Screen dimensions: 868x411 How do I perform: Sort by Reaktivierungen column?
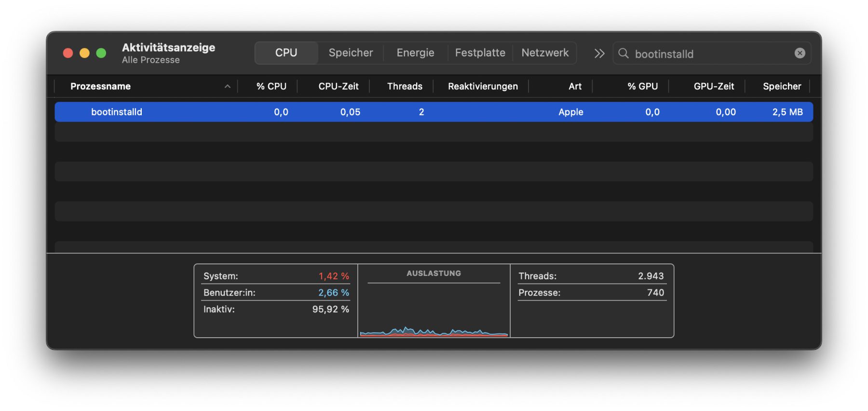pyautogui.click(x=482, y=86)
